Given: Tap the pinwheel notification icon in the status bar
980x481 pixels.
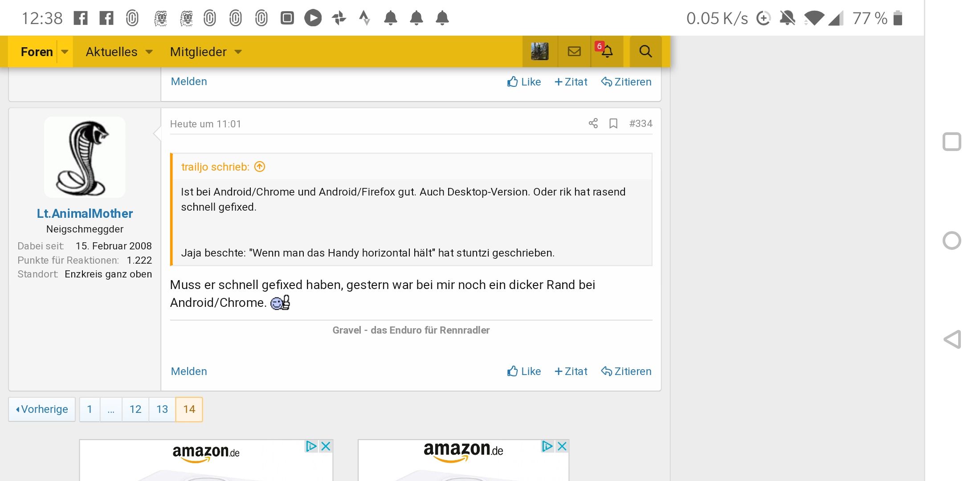Looking at the screenshot, I should click(x=339, y=18).
